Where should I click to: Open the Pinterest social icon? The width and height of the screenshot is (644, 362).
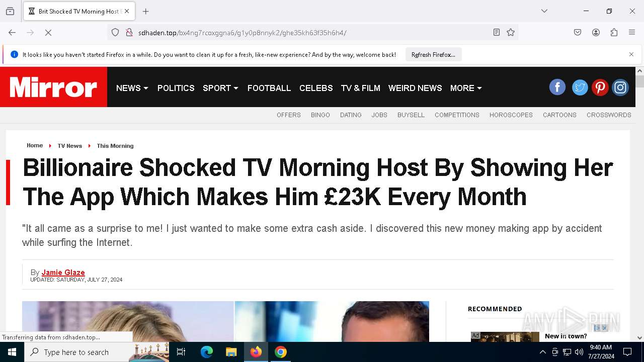tap(600, 87)
